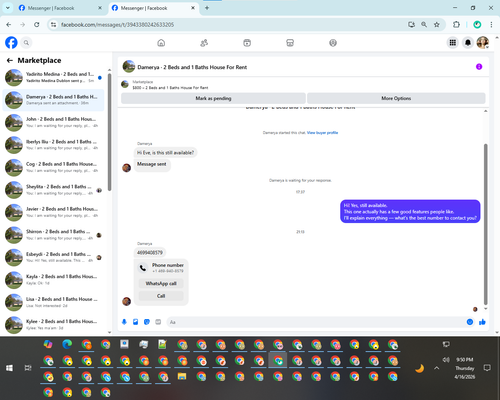View site information icon in address bar
Viewport: 500px width, 400px height.
pos(53,25)
